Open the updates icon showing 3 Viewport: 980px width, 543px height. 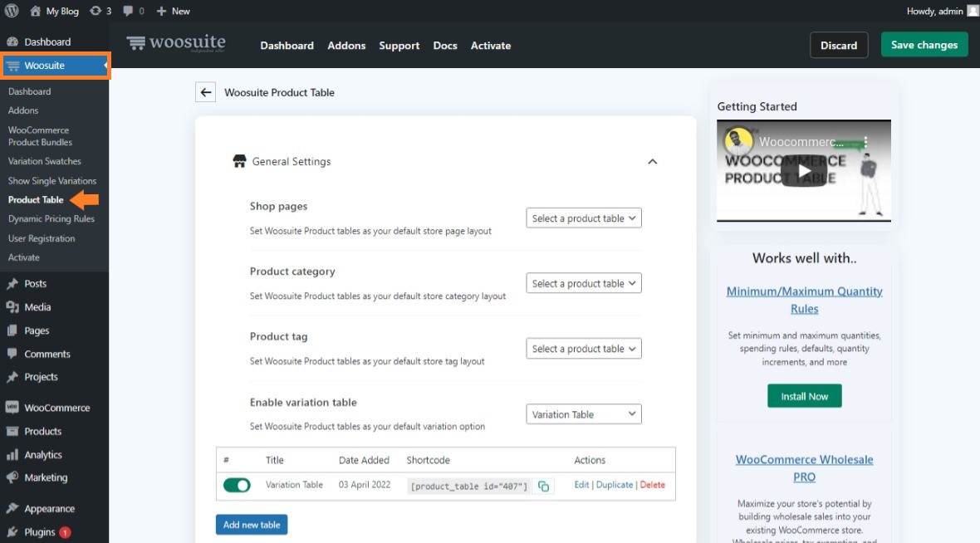point(95,11)
